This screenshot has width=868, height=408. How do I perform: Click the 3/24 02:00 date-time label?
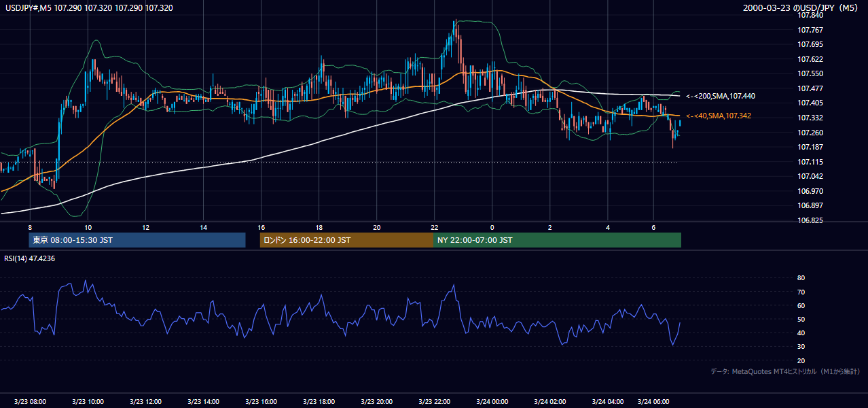[550, 402]
